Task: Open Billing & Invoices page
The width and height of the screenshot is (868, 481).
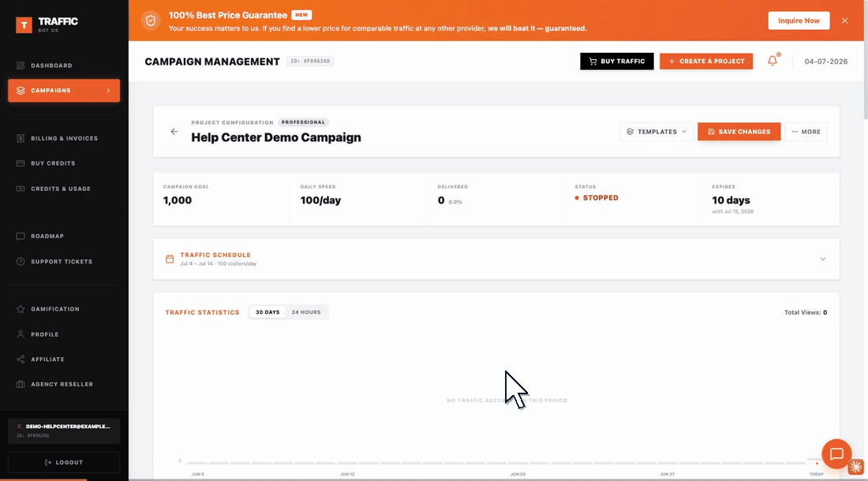Action: point(64,138)
